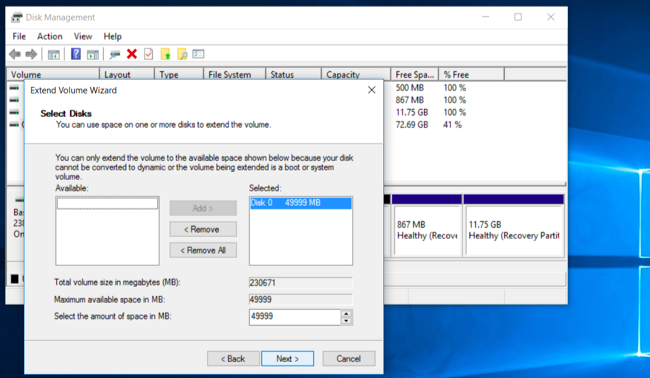
Task: Click the Show/Hide Console Tree icon
Action: [54, 54]
